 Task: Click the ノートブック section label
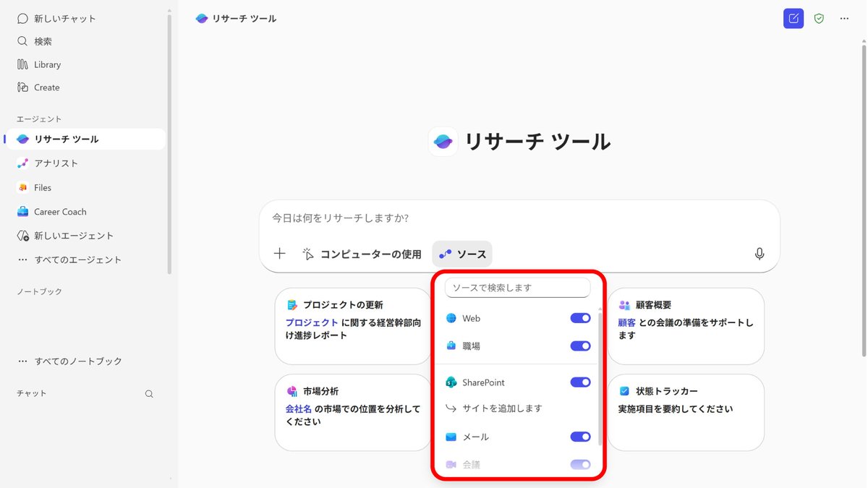click(39, 292)
